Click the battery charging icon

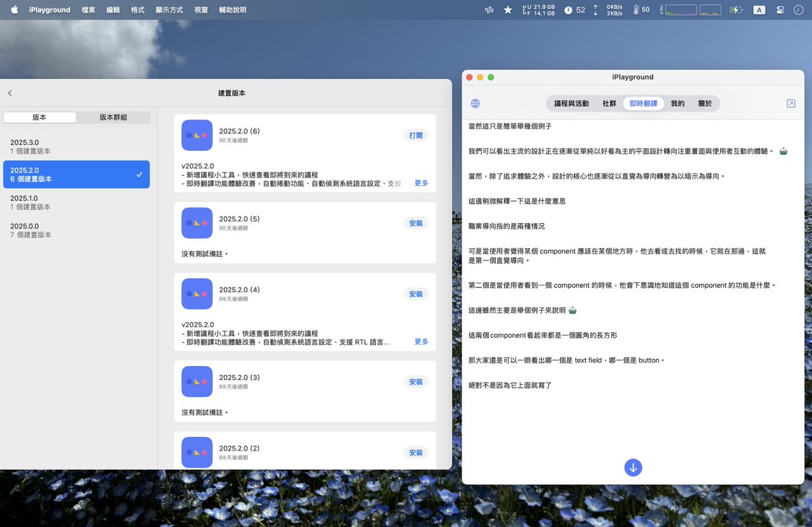737,10
